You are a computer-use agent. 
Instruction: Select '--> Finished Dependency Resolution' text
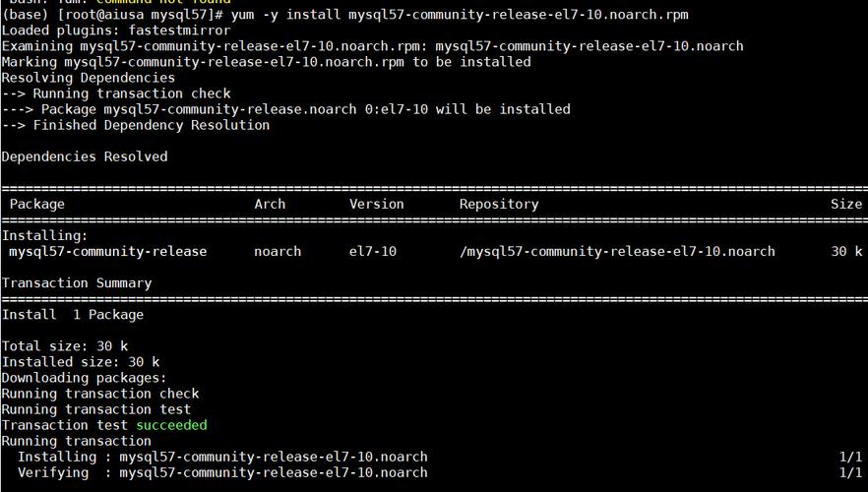[136, 125]
